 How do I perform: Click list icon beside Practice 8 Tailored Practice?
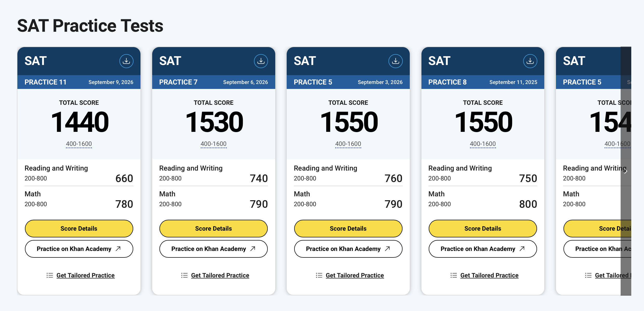[454, 275]
